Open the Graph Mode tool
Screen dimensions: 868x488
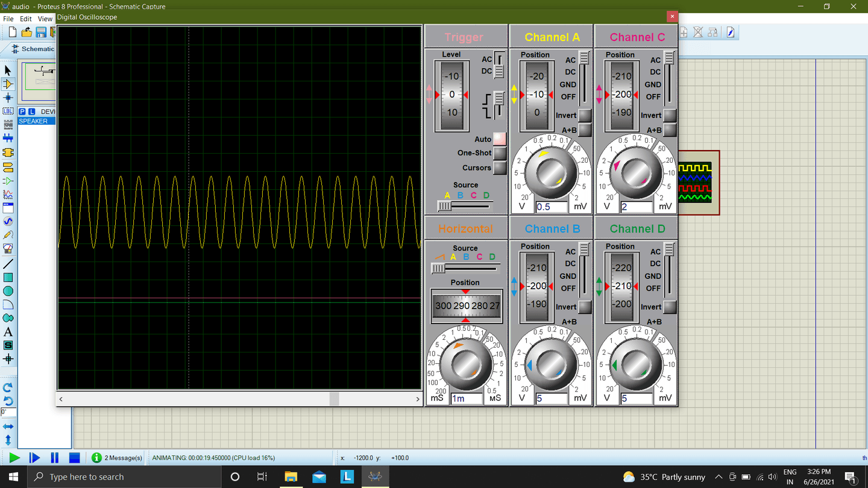pyautogui.click(x=8, y=195)
